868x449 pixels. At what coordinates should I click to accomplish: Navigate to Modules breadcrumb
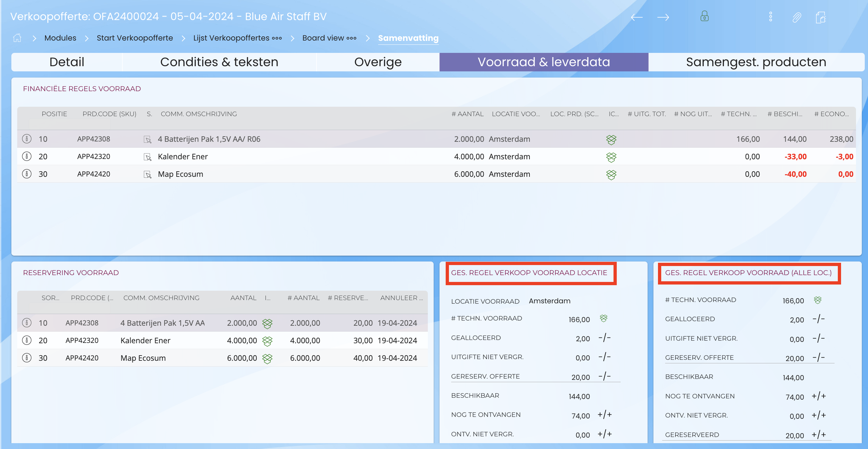[x=60, y=38]
